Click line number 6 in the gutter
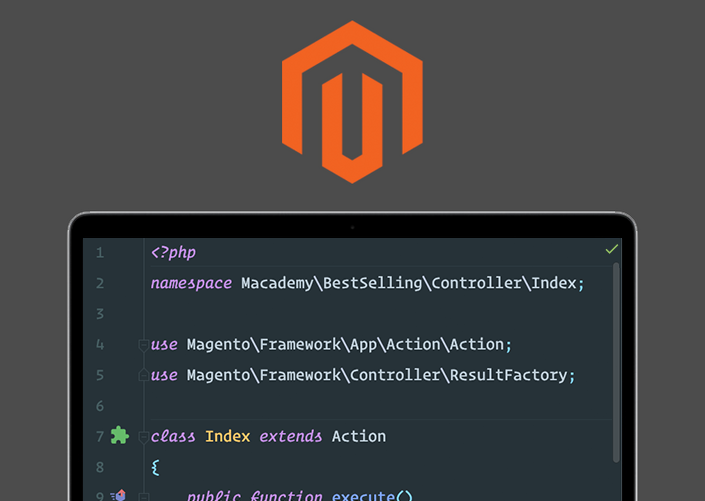 click(x=100, y=406)
